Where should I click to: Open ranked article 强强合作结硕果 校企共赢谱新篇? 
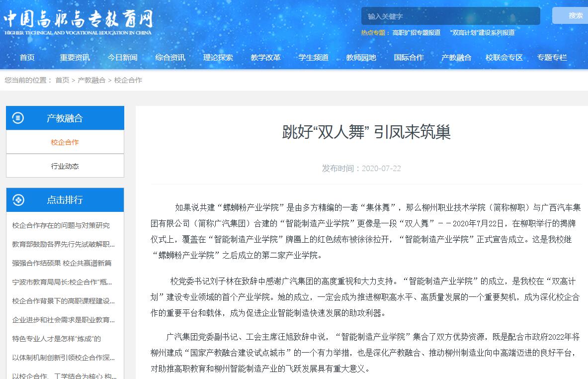tap(62, 263)
